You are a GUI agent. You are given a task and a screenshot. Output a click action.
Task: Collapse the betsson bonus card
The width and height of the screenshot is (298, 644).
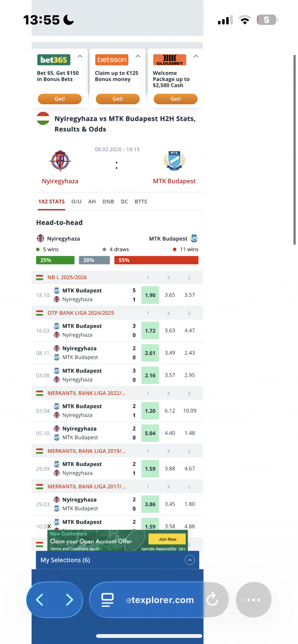click(x=138, y=56)
